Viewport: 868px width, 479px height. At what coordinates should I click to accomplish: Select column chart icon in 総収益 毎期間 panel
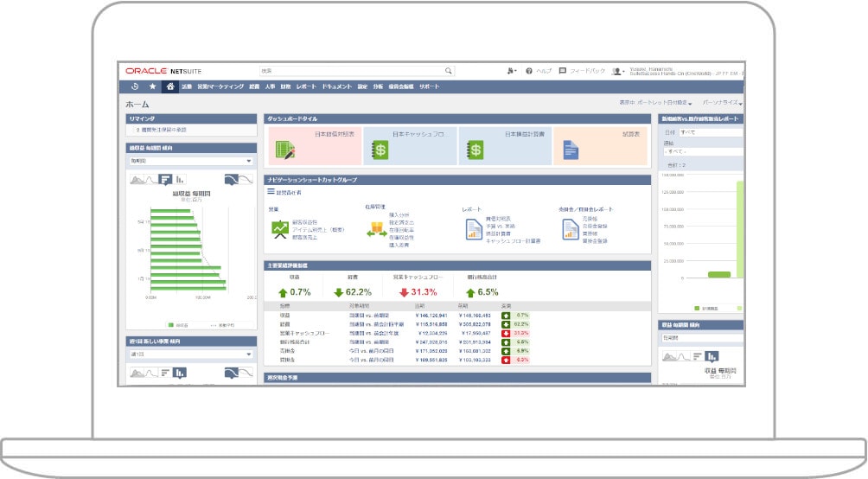[180, 180]
